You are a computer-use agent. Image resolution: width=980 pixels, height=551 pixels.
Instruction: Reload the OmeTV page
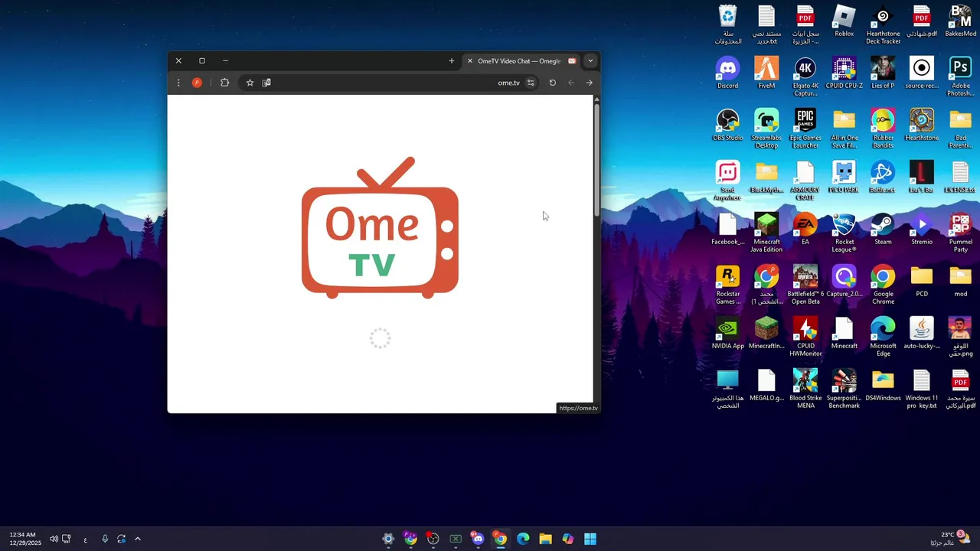pos(552,83)
